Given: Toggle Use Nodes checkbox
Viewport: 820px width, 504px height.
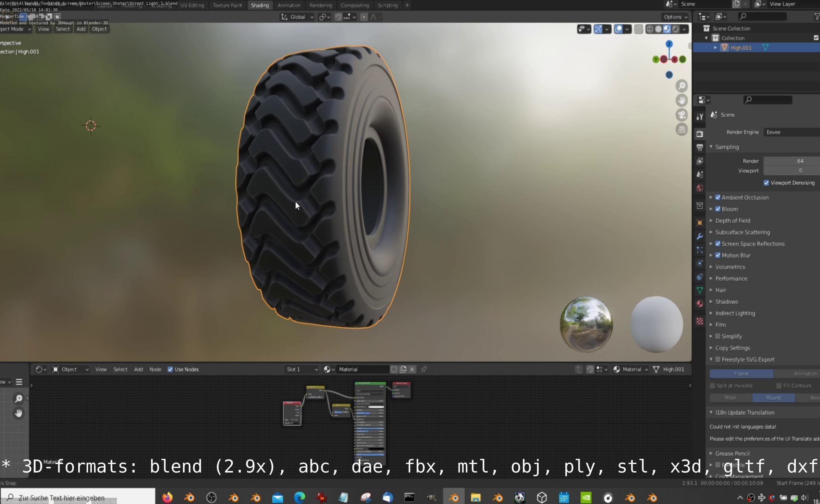Looking at the screenshot, I should 170,369.
